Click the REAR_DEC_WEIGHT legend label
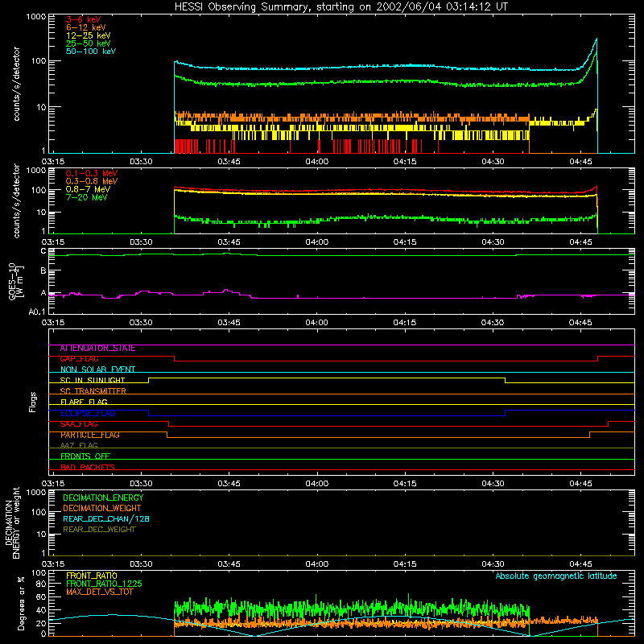This screenshot has width=644, height=644. point(99,530)
